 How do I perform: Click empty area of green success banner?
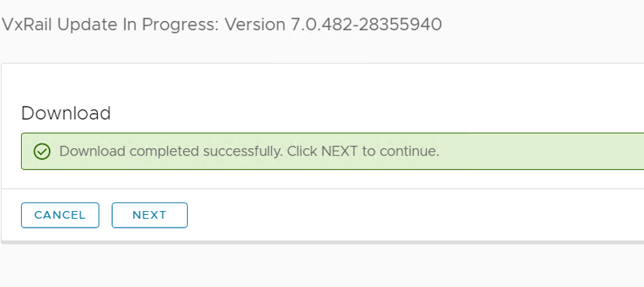(x=541, y=152)
